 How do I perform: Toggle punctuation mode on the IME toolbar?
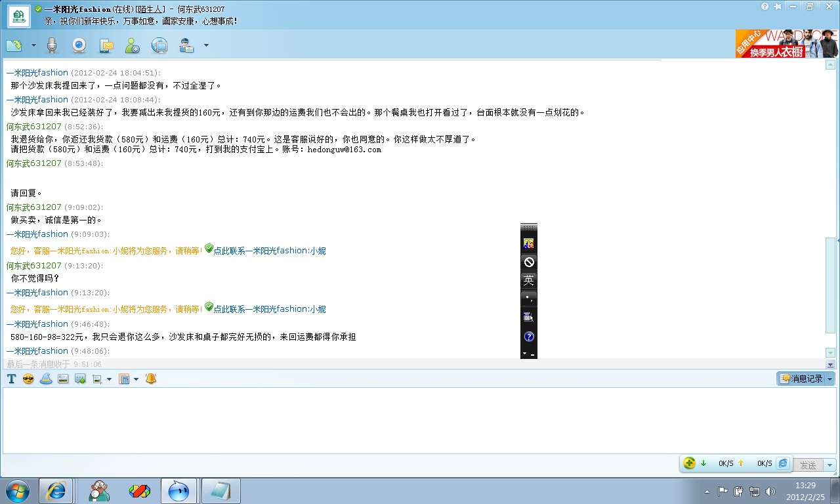[529, 299]
